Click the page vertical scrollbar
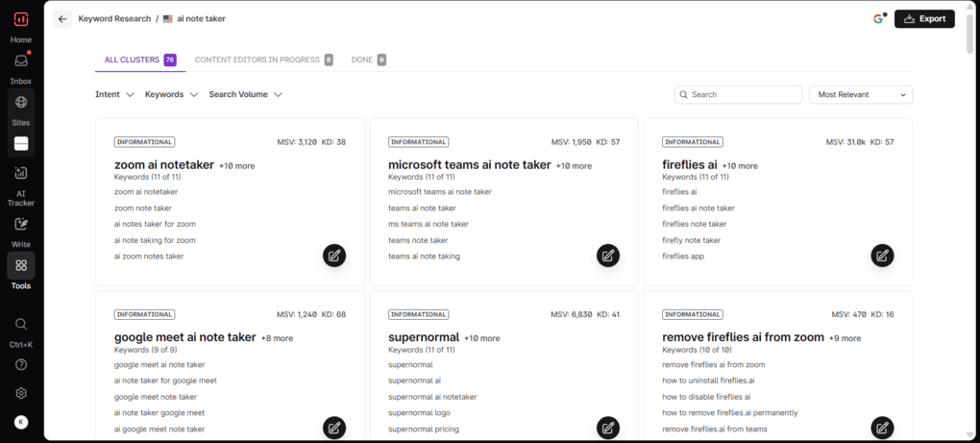Viewport: 980px width, 443px height. pos(969,33)
